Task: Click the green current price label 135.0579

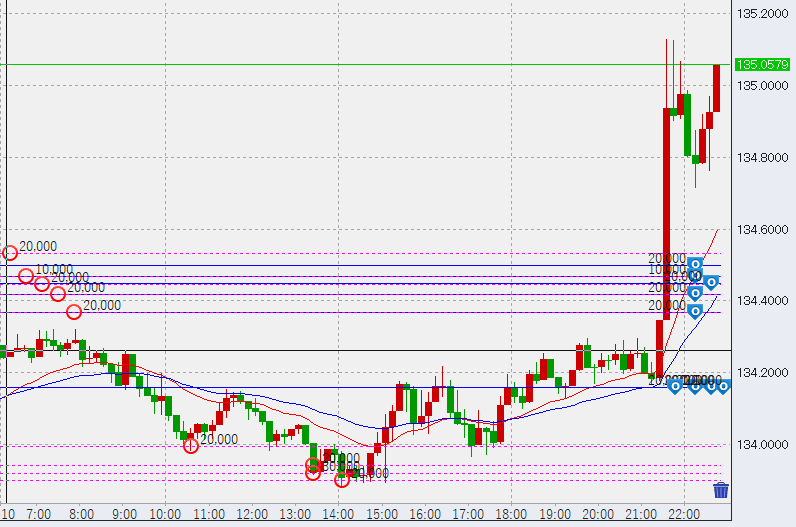Action: 762,65
